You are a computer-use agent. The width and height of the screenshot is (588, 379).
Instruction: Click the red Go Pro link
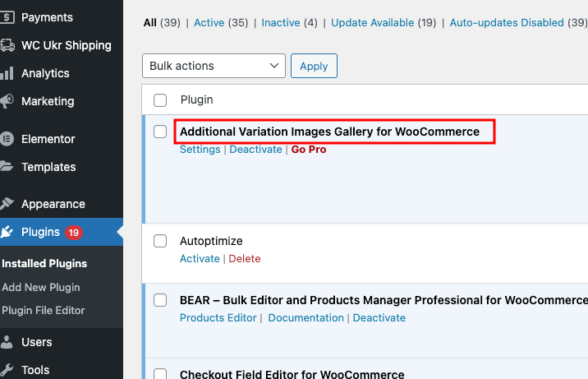coord(309,150)
